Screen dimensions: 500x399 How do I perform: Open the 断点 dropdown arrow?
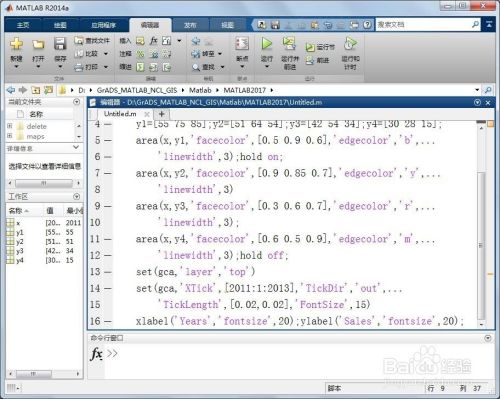[242, 67]
